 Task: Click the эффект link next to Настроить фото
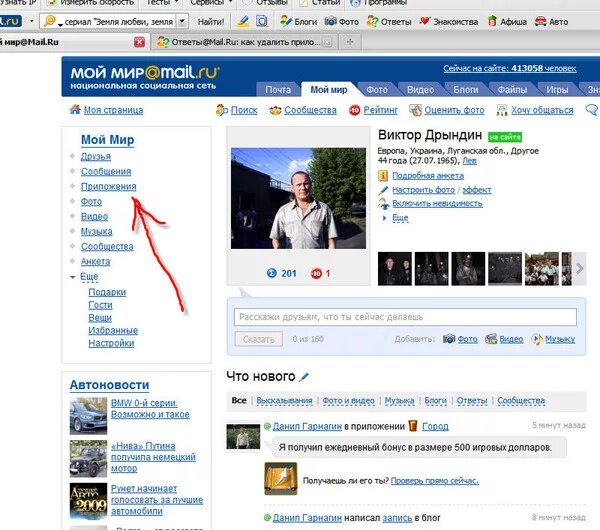[x=476, y=190]
